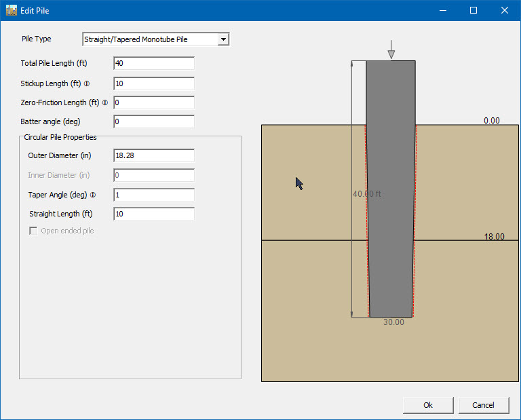Screen dimensions: 521x420
Task: Click the load arrow above the pile
Action: point(391,50)
